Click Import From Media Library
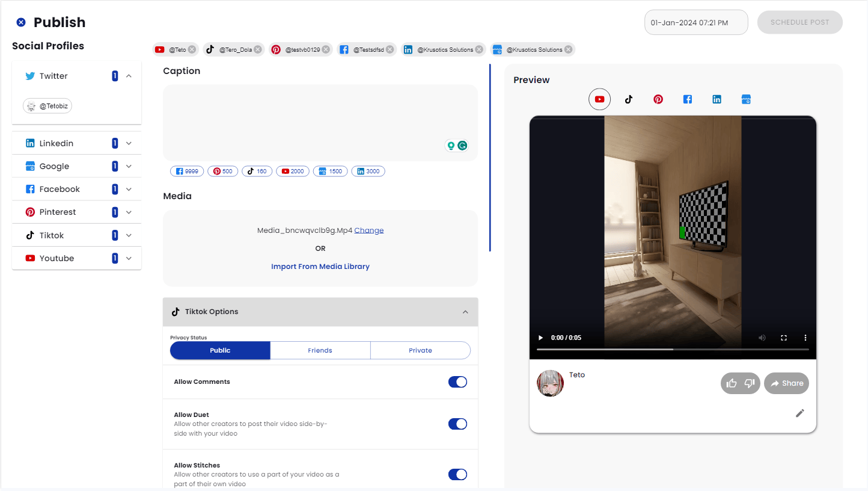Viewport: 868px width, 491px height. [320, 267]
